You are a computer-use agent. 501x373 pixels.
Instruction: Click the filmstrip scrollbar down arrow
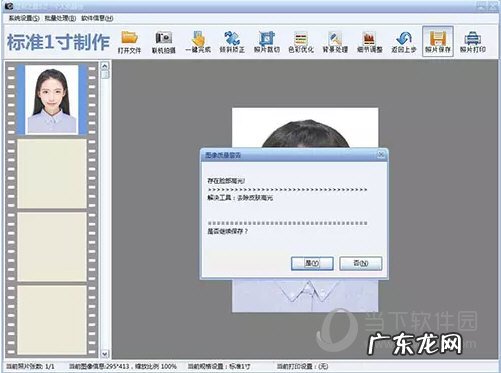(105, 353)
